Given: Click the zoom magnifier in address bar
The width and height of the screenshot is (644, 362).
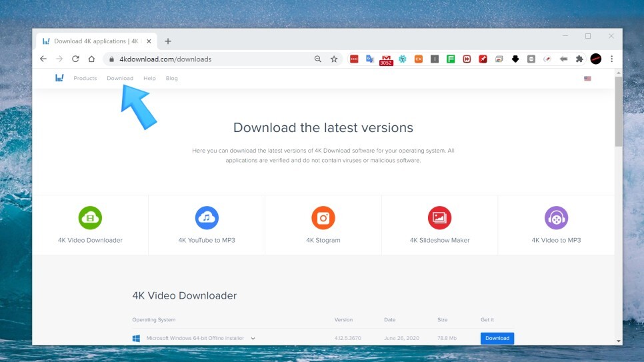Looking at the screenshot, I should tap(317, 59).
